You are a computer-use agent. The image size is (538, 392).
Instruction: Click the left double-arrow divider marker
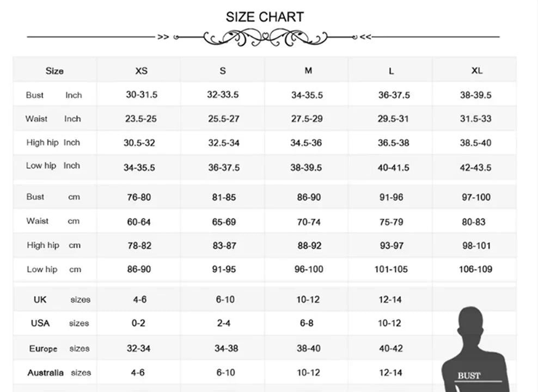[163, 37]
